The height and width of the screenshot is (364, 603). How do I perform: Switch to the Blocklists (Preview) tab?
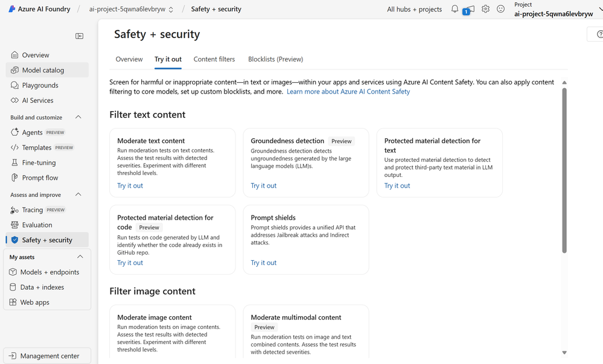275,59
